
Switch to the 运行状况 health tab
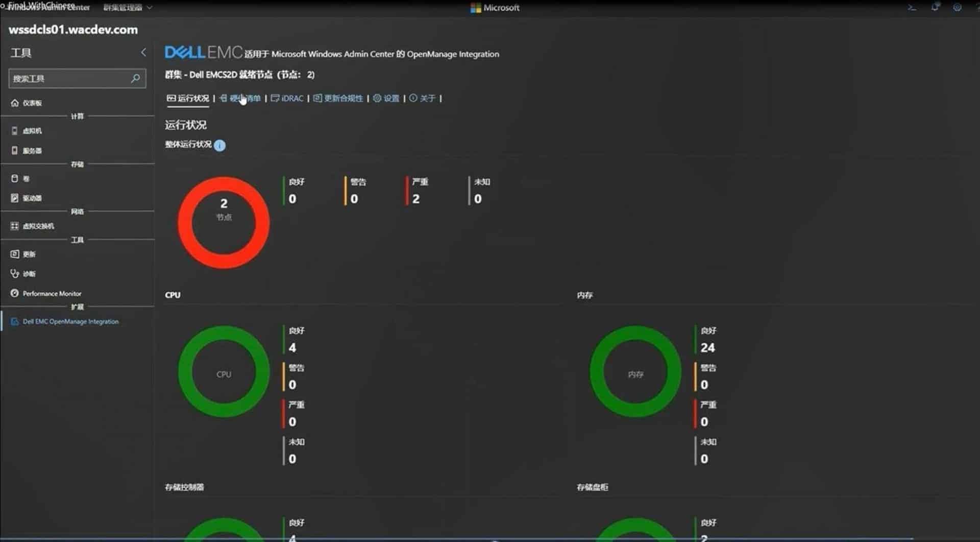click(x=188, y=98)
